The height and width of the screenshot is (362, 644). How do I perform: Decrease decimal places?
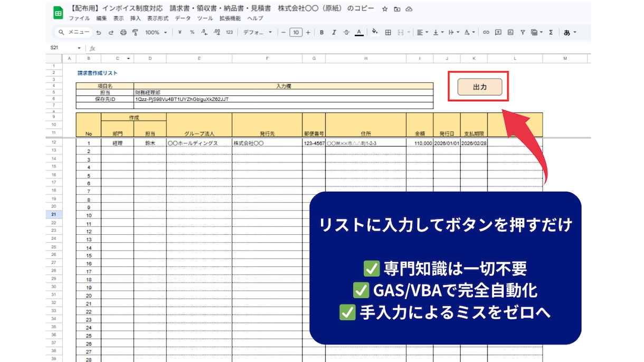204,32
